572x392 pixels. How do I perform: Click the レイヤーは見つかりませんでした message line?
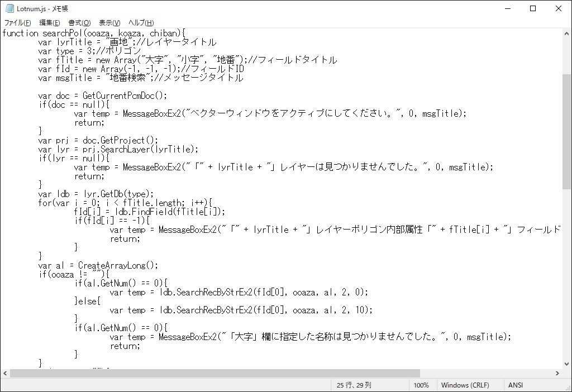[x=283, y=167]
